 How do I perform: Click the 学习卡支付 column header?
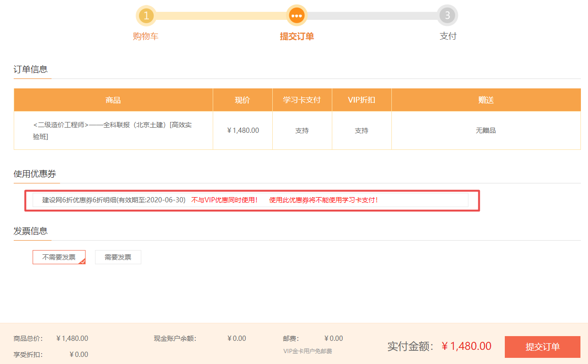point(302,99)
